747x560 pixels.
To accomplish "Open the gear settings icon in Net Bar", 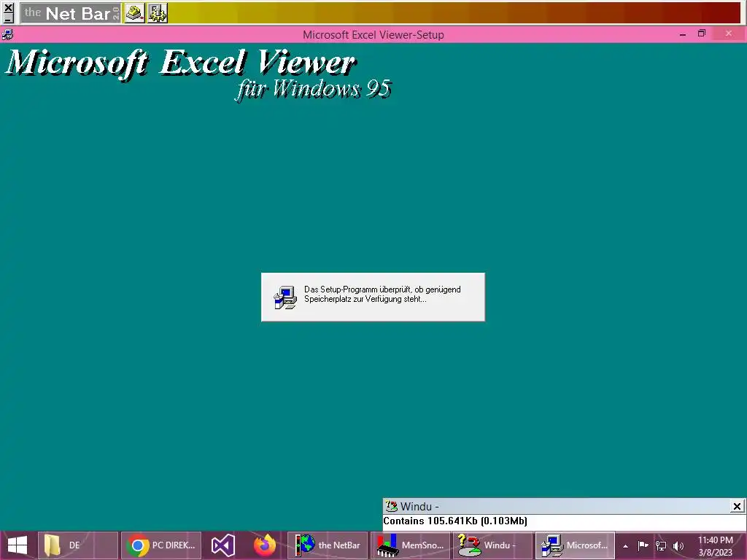I will [158, 13].
